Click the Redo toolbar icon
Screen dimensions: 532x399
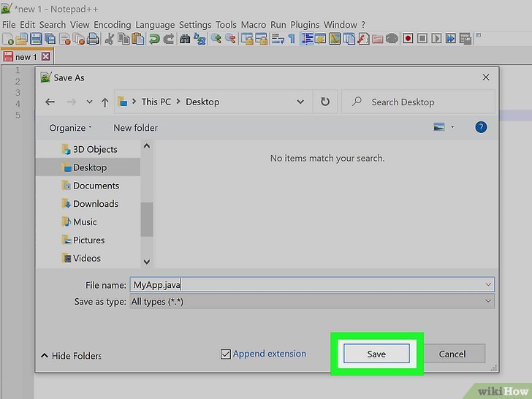coord(169,39)
